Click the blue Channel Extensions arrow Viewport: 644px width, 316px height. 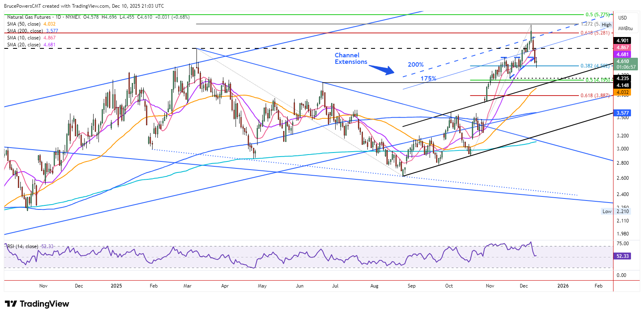point(382,70)
